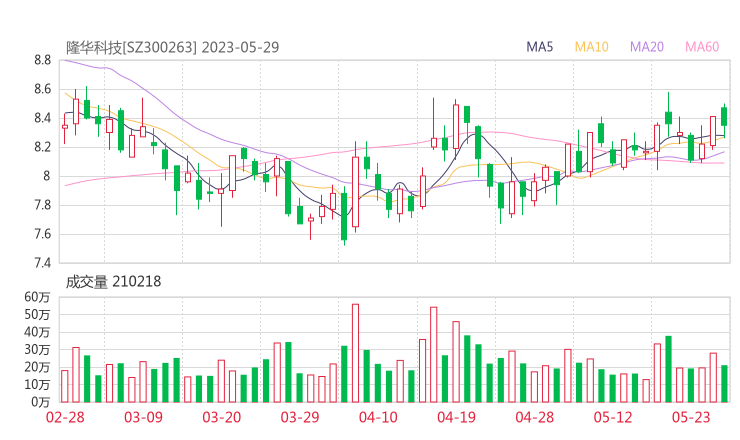
Task: Click the 03-09 date axis label
Action: point(143,417)
